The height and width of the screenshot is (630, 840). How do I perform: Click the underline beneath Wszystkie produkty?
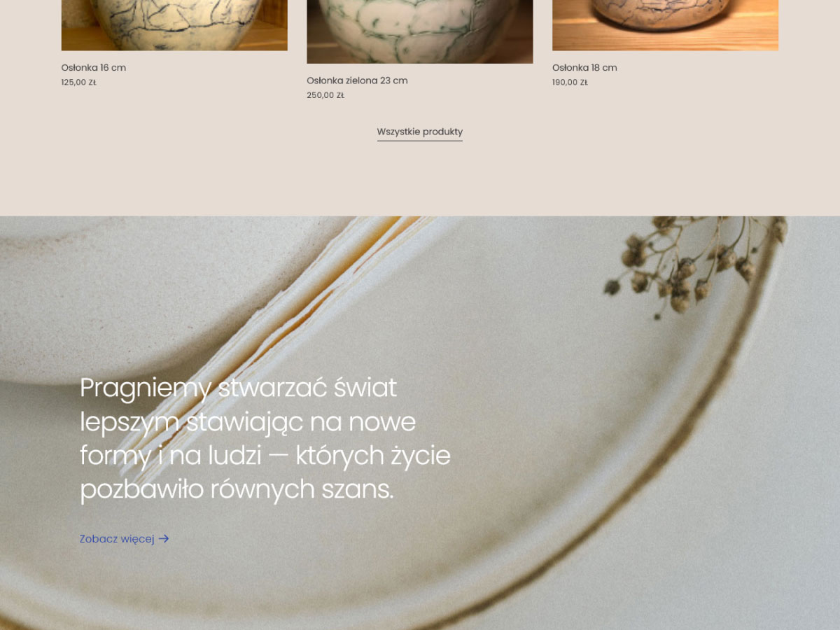tap(420, 141)
